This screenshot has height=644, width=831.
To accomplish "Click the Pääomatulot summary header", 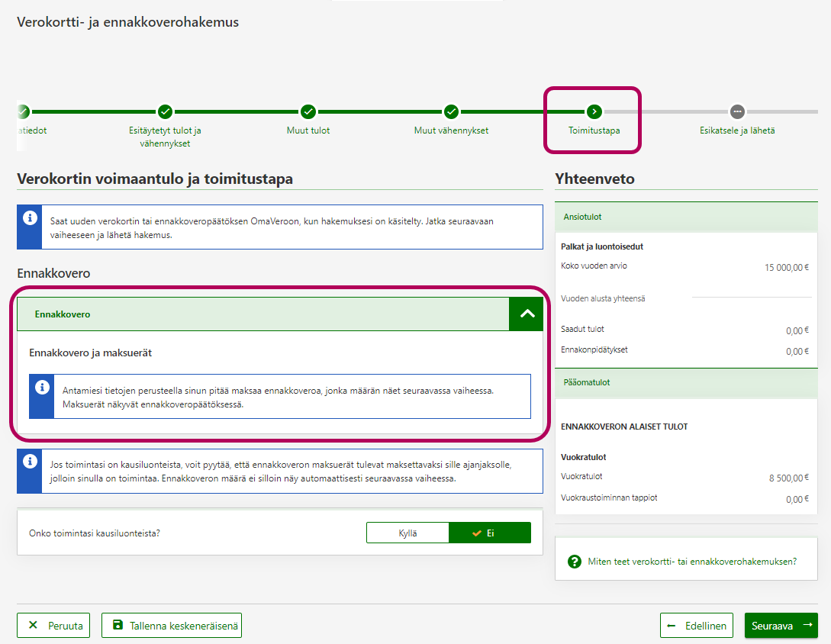I will 686,382.
